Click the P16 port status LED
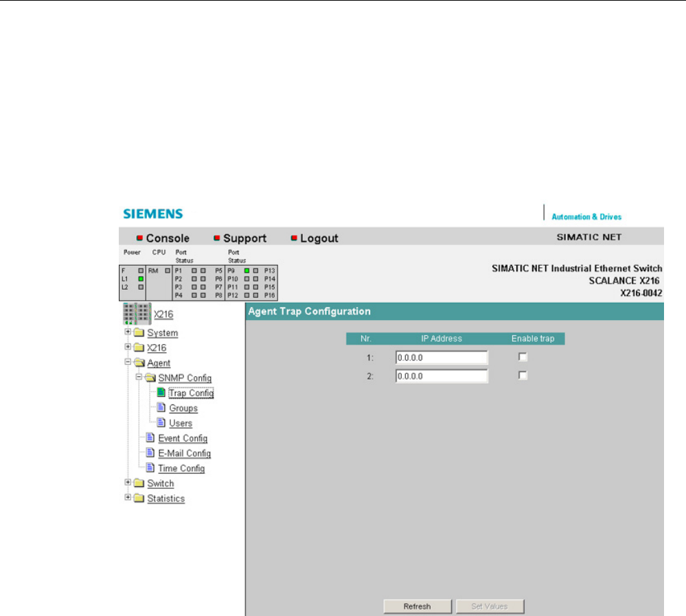The width and height of the screenshot is (686, 616). point(255,295)
